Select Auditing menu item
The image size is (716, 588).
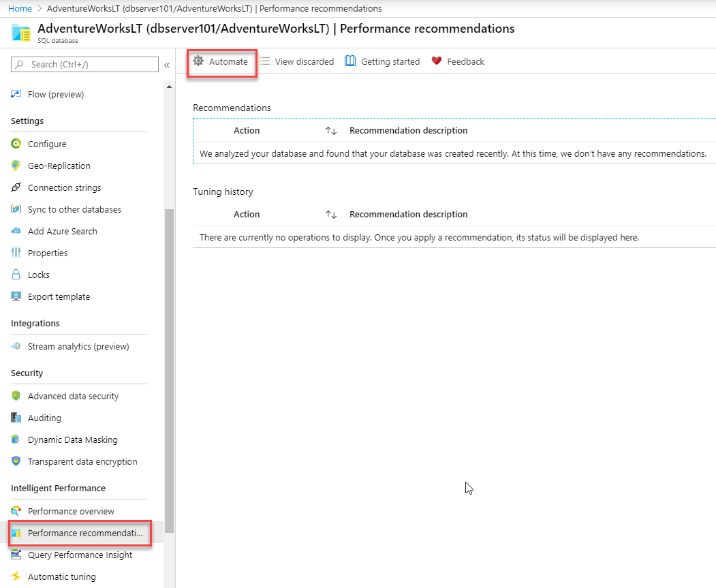(x=44, y=418)
